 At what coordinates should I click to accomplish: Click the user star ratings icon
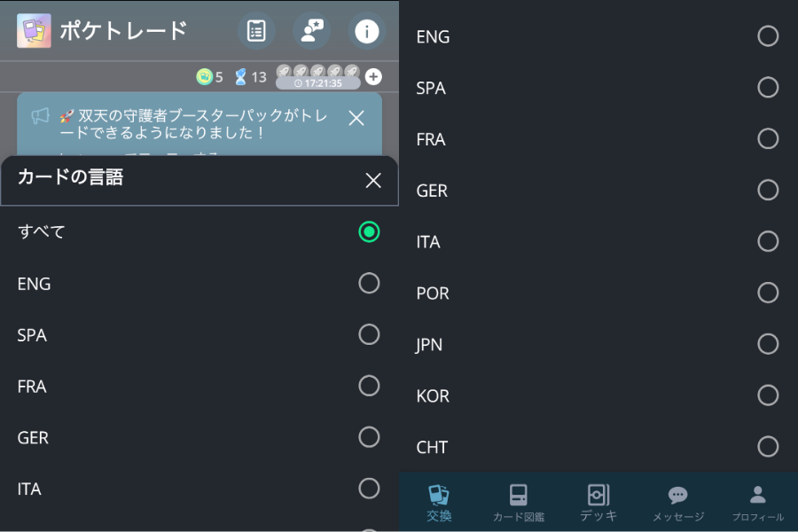tap(311, 31)
